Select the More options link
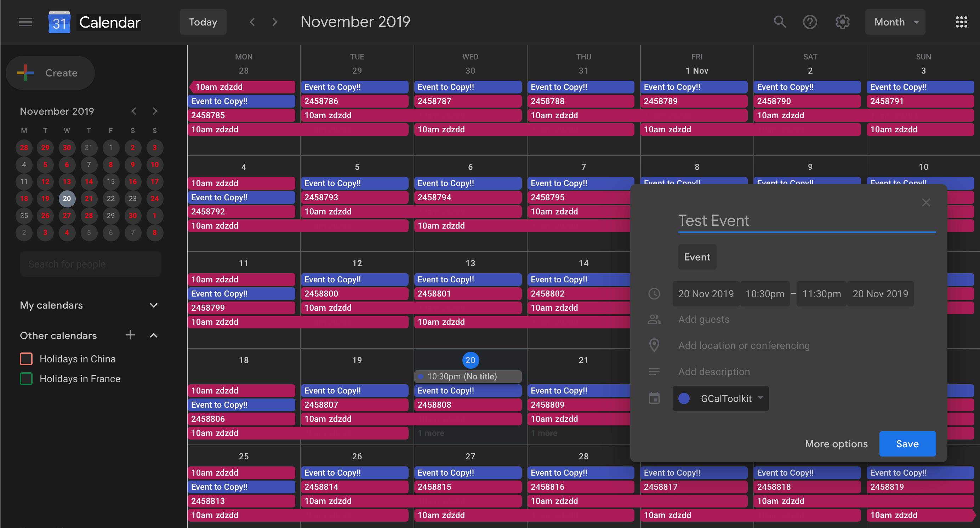980x528 pixels. 836,443
